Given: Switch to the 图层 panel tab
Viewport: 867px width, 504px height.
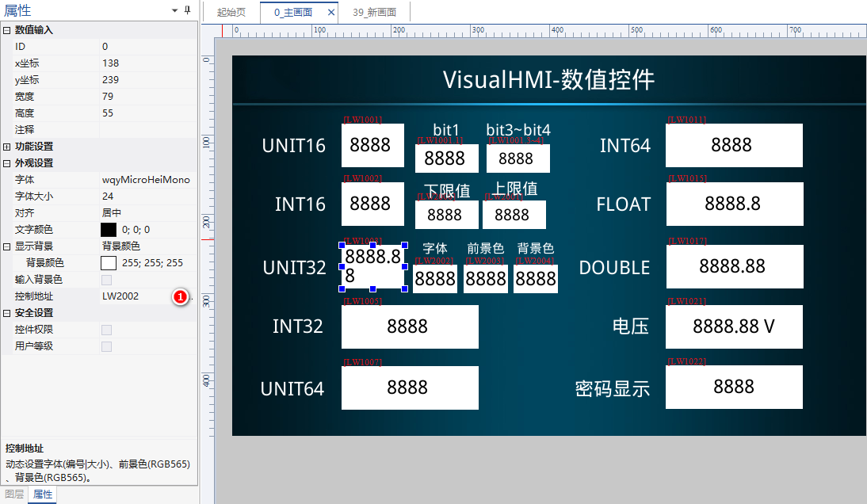Looking at the screenshot, I should click(14, 494).
